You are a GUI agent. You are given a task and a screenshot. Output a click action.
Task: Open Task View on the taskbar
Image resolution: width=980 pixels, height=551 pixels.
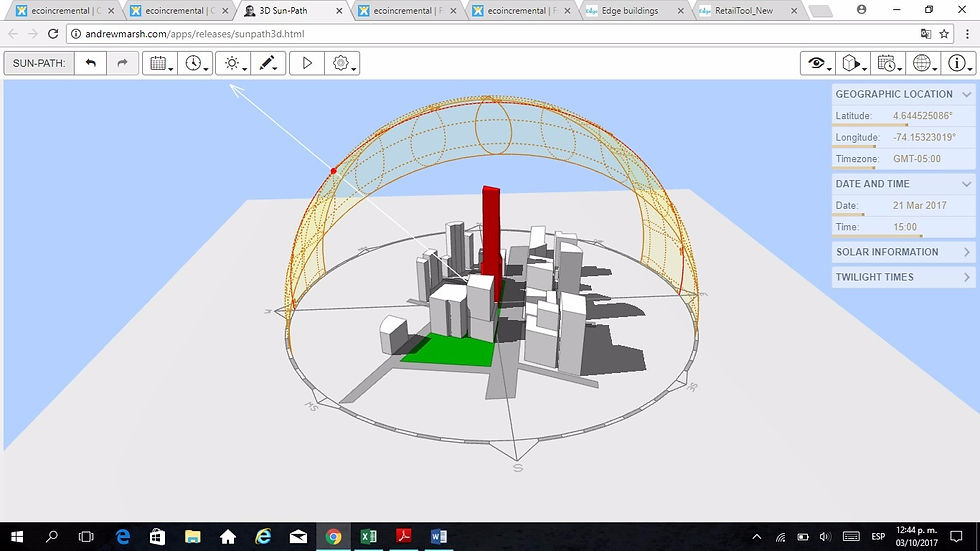tap(86, 537)
